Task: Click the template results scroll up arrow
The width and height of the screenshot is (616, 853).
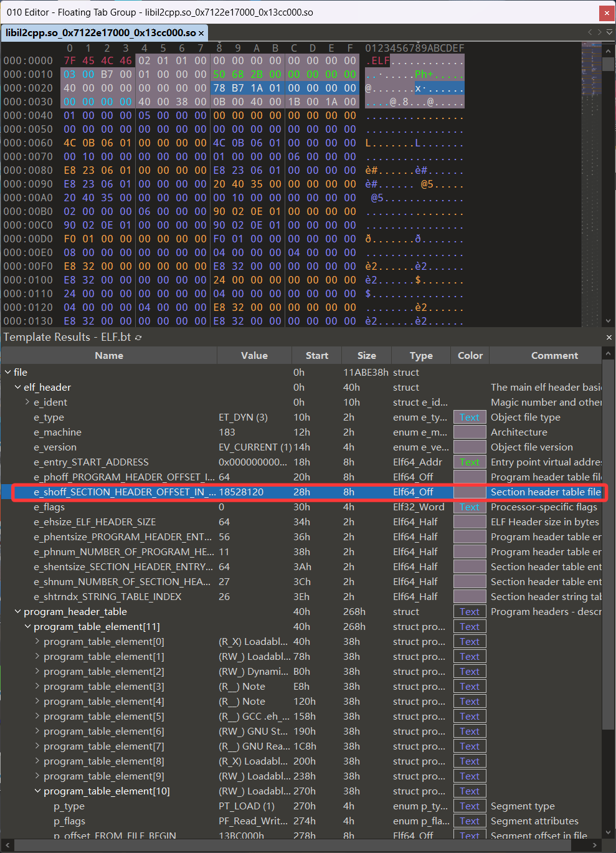Action: (609, 355)
